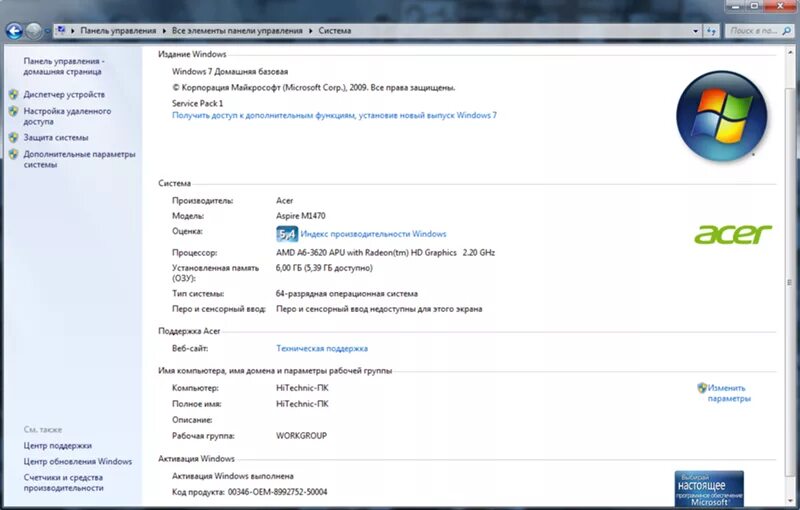Open Диспетчер устройств link
This screenshot has width=800, height=510.
coord(64,94)
